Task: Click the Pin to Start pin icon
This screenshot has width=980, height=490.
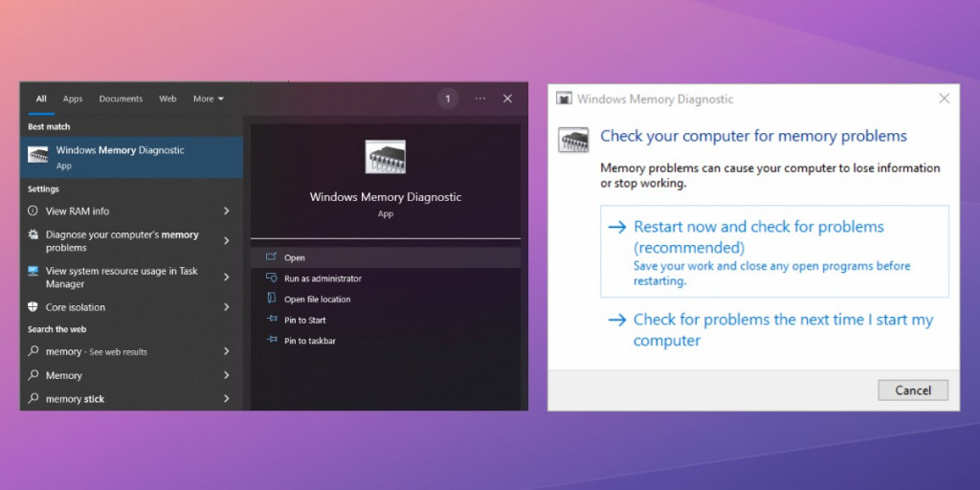Action: click(x=271, y=319)
